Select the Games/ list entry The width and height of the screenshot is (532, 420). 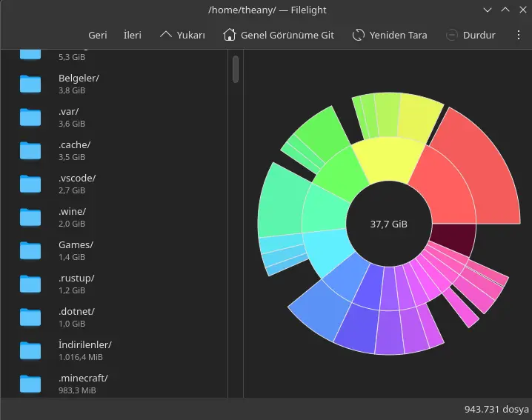113,250
